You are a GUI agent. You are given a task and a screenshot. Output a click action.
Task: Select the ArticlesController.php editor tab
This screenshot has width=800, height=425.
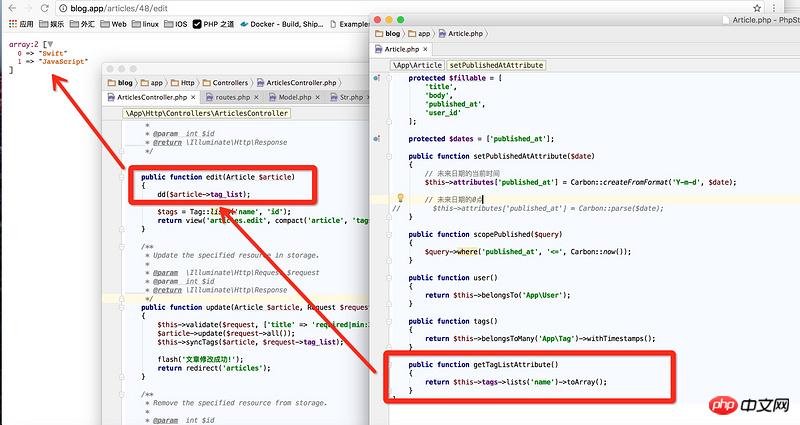(x=150, y=97)
